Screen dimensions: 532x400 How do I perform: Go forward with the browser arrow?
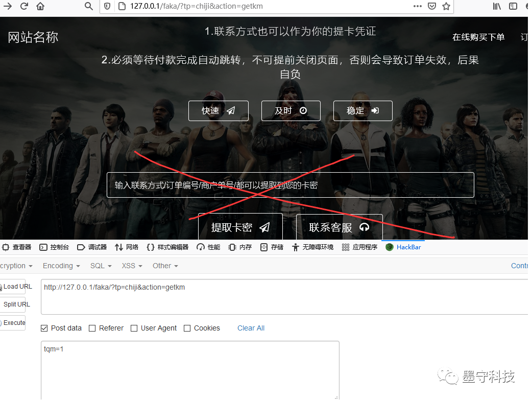8,6
